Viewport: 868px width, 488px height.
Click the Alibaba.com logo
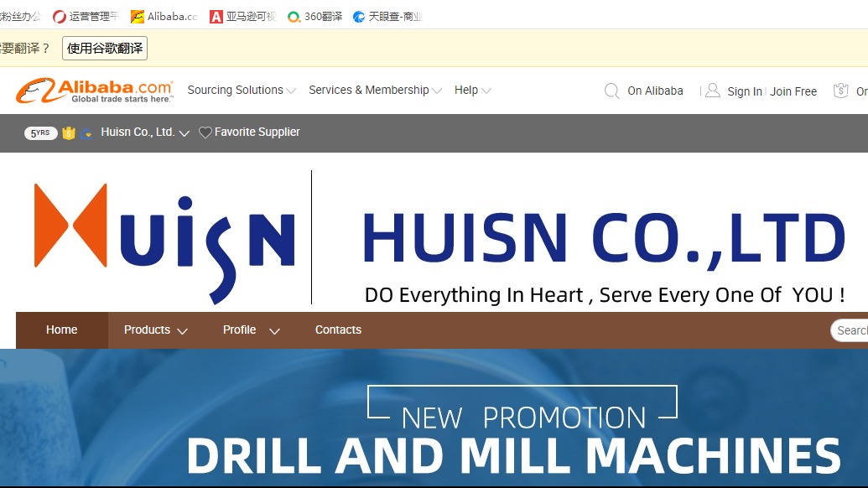click(x=95, y=91)
